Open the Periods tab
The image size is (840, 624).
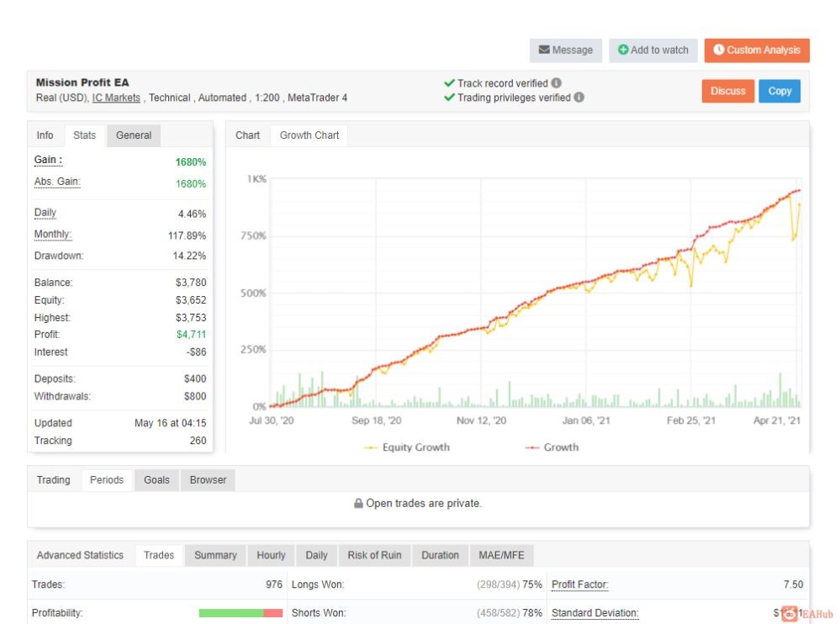click(107, 480)
